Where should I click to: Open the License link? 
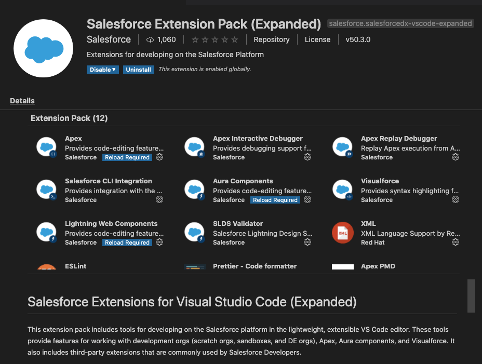[x=317, y=40]
